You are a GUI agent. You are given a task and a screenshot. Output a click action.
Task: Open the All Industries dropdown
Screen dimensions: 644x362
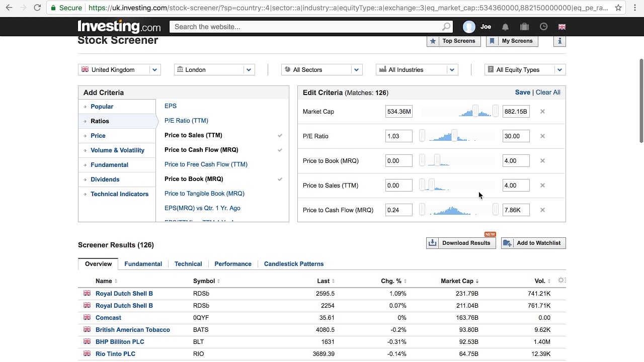(x=417, y=70)
